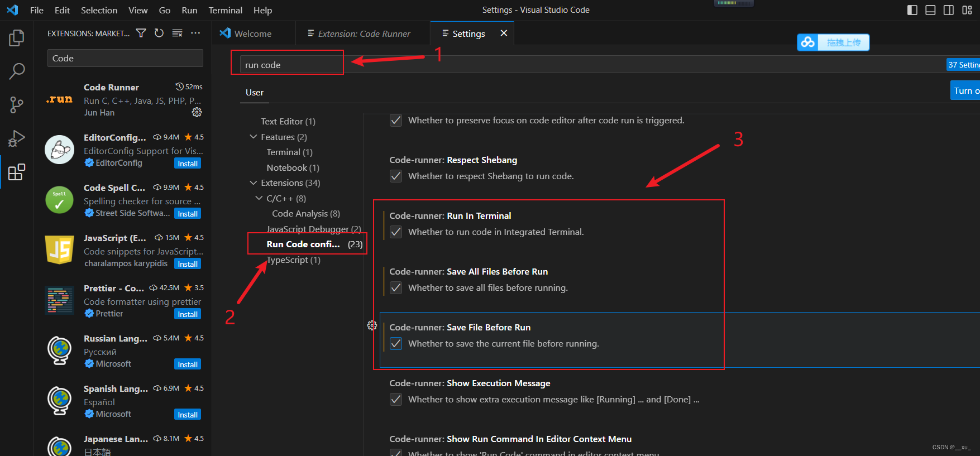The height and width of the screenshot is (456, 980).
Task: Open the Explorer view in activity bar
Action: [x=17, y=38]
